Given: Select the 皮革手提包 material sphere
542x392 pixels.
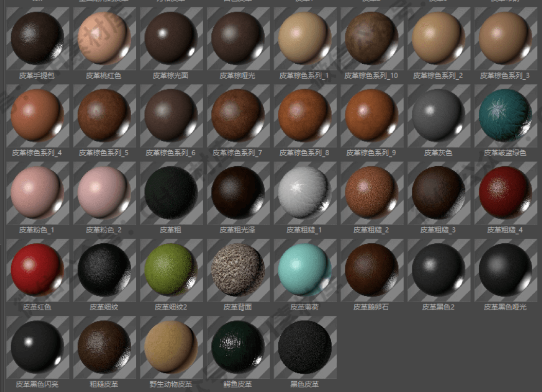Looking at the screenshot, I should click(37, 39).
